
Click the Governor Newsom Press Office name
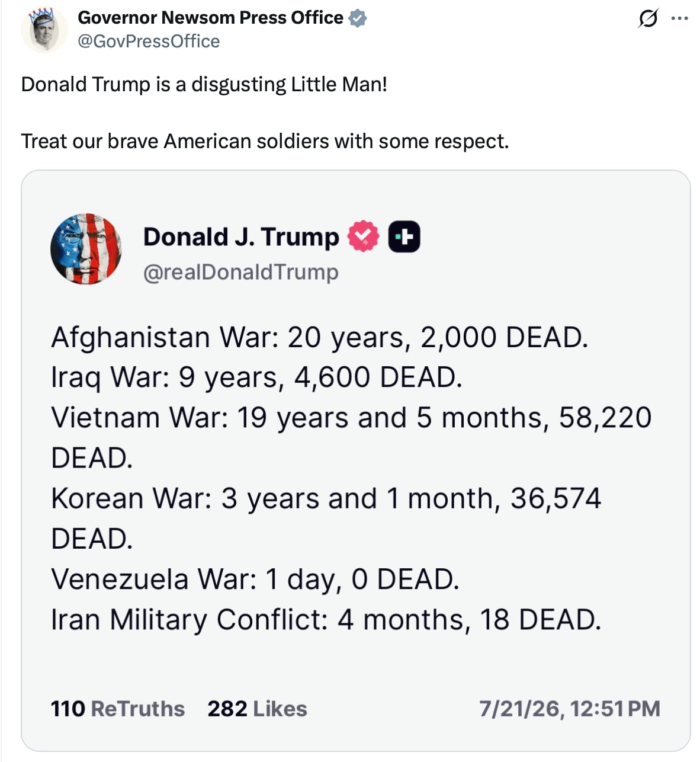tap(210, 18)
